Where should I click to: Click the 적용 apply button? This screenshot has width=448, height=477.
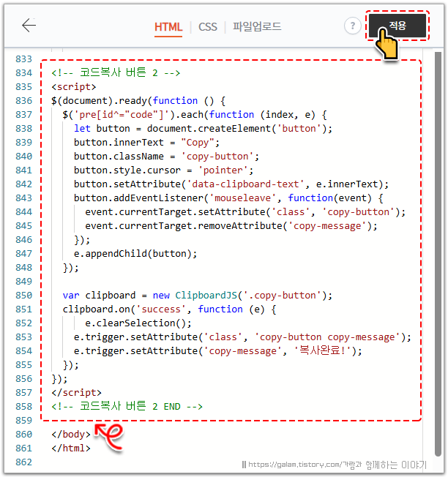(397, 26)
